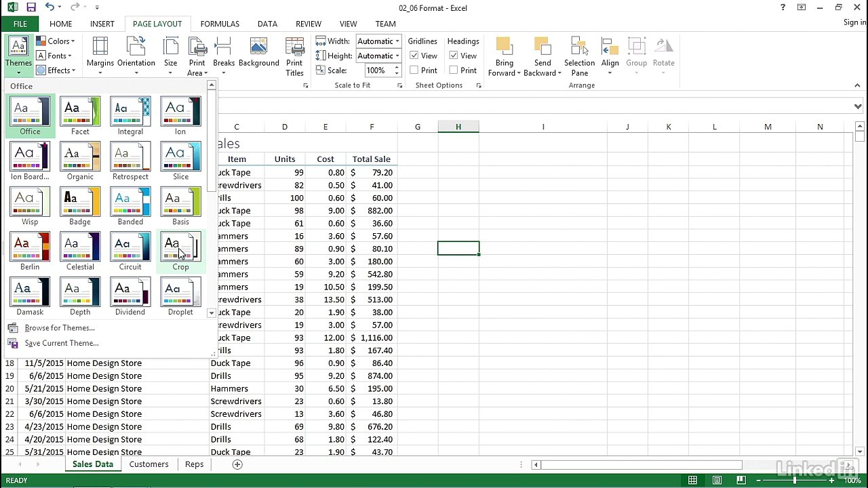
Task: Open page Orientation options
Action: point(136,56)
